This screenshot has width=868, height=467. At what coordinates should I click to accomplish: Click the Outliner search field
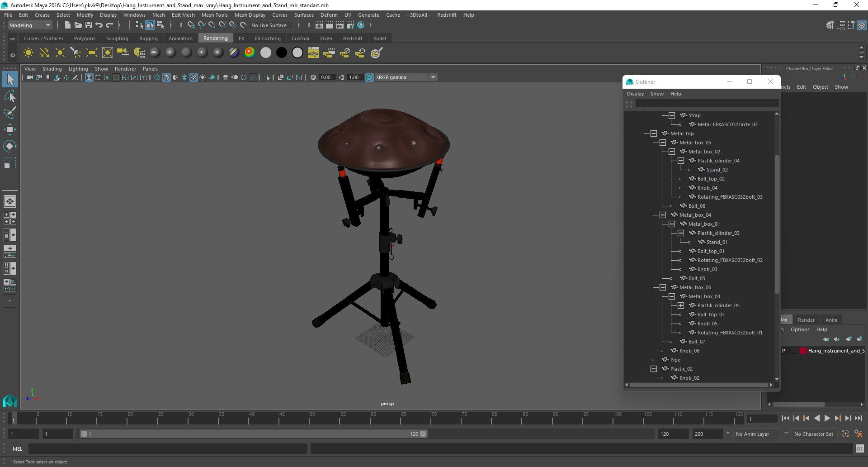coord(708,104)
